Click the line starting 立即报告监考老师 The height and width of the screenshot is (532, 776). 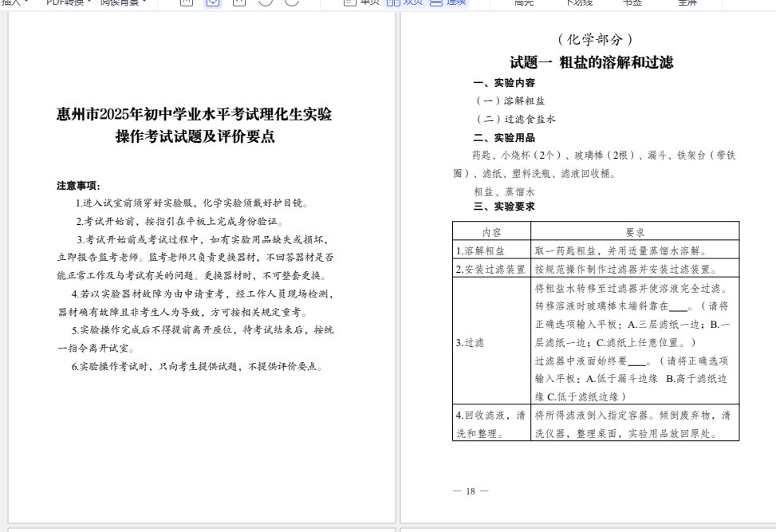(x=195, y=258)
